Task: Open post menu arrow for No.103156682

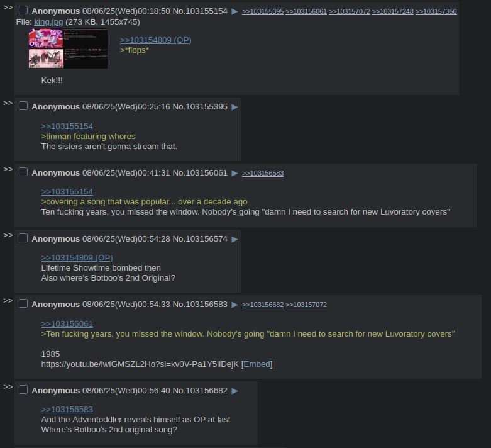Action: coord(234,391)
